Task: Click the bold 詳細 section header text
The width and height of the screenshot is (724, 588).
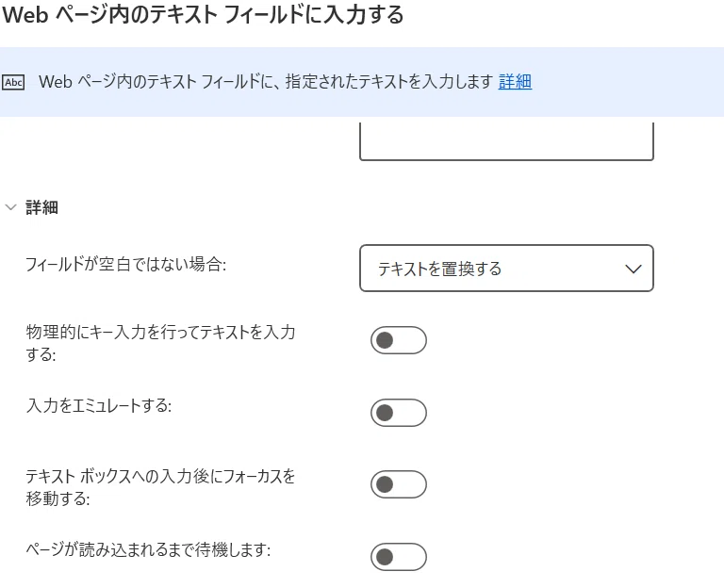Action: tap(42, 207)
